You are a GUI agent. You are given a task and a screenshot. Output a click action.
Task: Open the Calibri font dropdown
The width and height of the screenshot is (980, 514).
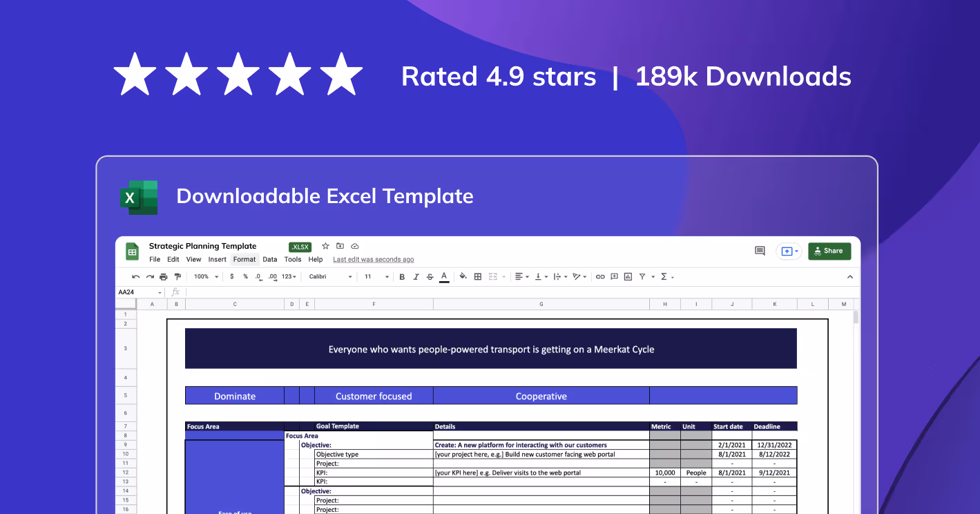click(x=331, y=276)
